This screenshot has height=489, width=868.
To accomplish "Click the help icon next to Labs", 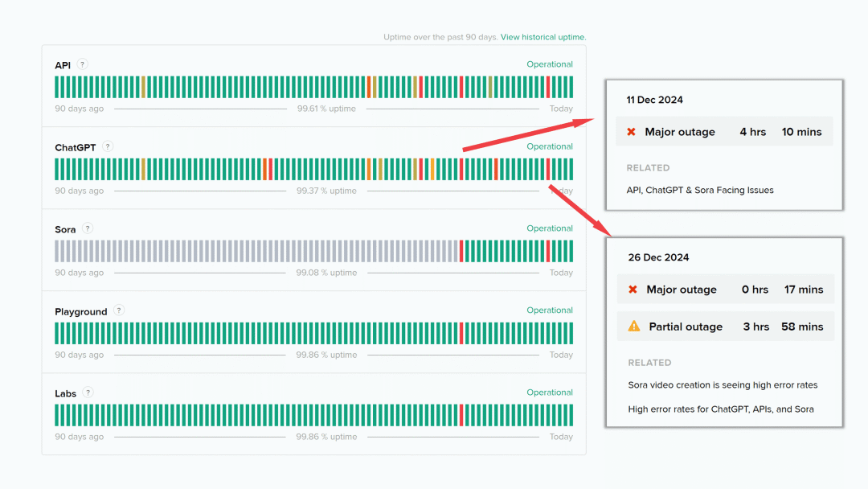I will pyautogui.click(x=88, y=392).
